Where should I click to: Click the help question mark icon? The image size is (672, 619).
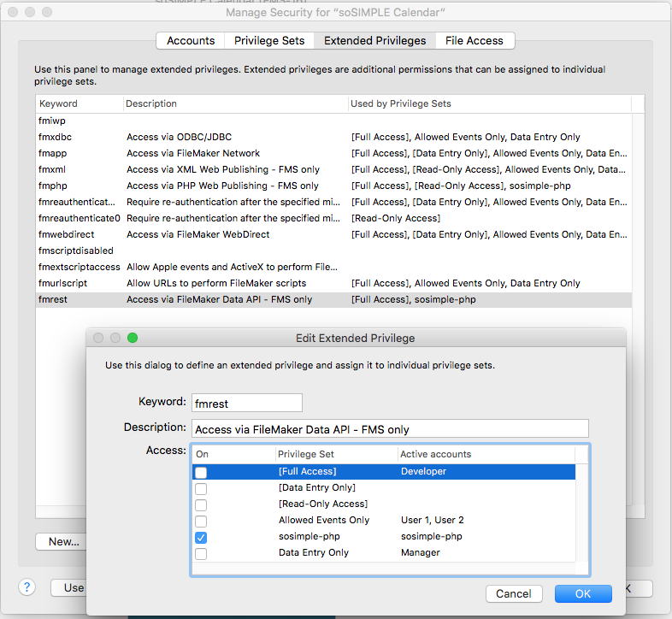coord(27,587)
